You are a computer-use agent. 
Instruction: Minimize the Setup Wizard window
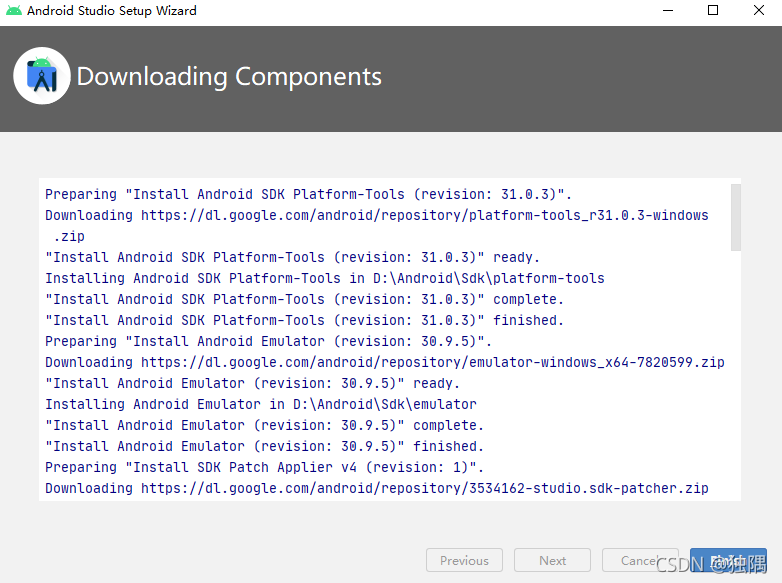click(668, 10)
